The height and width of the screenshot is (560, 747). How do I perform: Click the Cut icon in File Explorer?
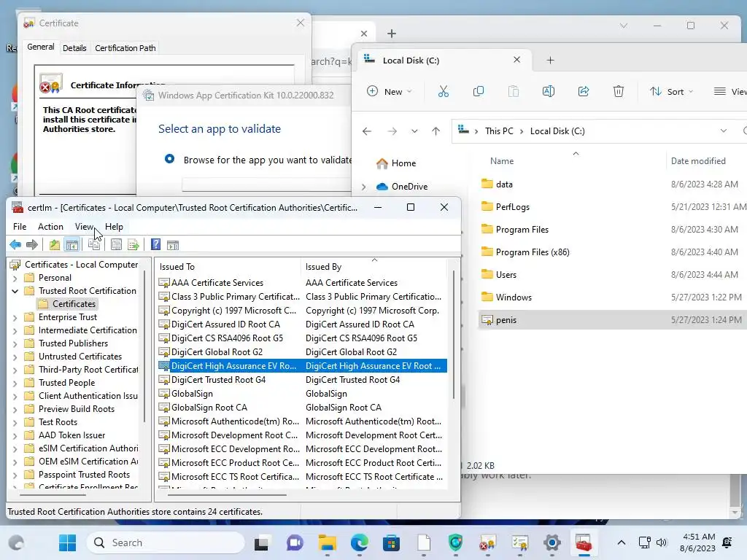tap(443, 91)
